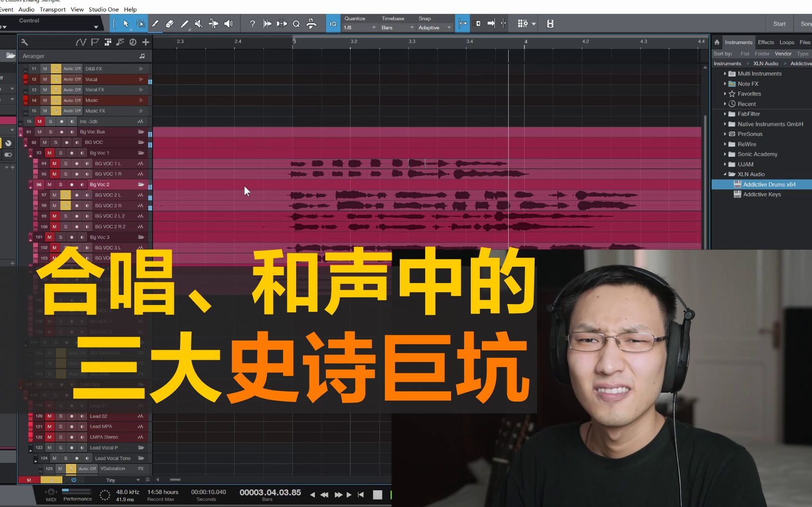The image size is (812, 507).
Task: Record-arm the Bg Voc 2 track
Action: tap(72, 185)
